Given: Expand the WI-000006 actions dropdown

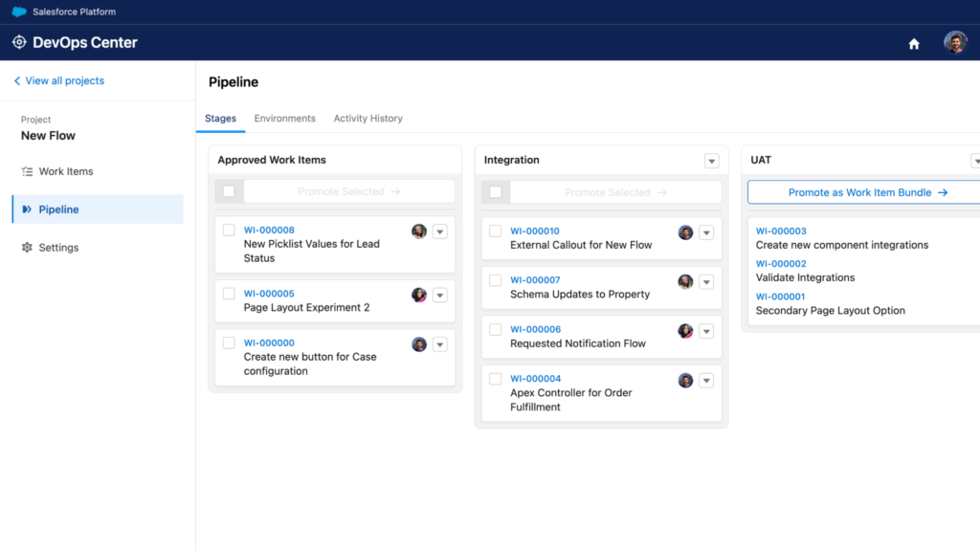Looking at the screenshot, I should pos(706,332).
